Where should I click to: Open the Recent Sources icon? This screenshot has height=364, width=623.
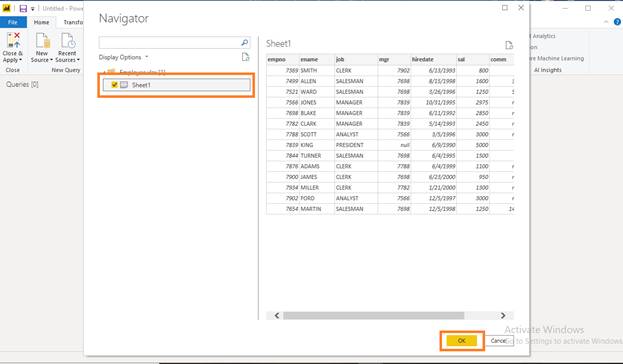point(68,41)
